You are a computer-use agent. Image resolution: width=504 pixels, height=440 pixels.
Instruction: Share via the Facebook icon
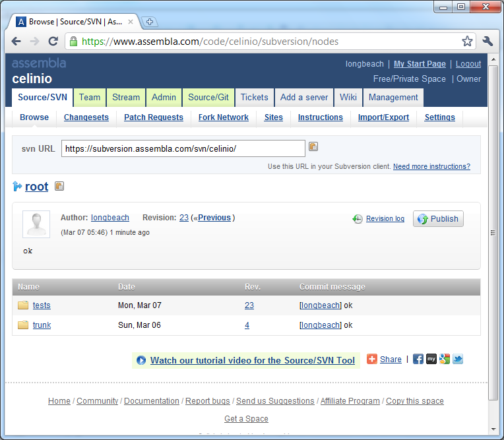pyautogui.click(x=418, y=360)
